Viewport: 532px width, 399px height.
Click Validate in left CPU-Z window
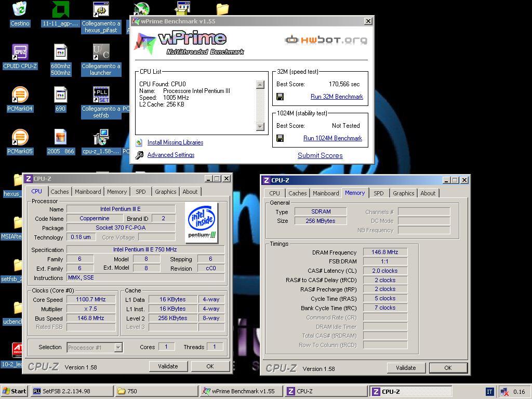tap(168, 366)
